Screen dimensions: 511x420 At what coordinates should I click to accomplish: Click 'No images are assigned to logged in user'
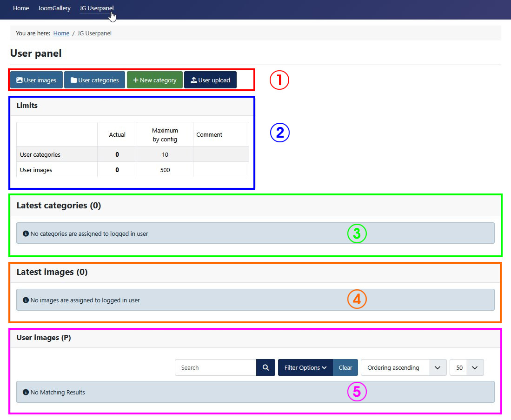pyautogui.click(x=85, y=300)
